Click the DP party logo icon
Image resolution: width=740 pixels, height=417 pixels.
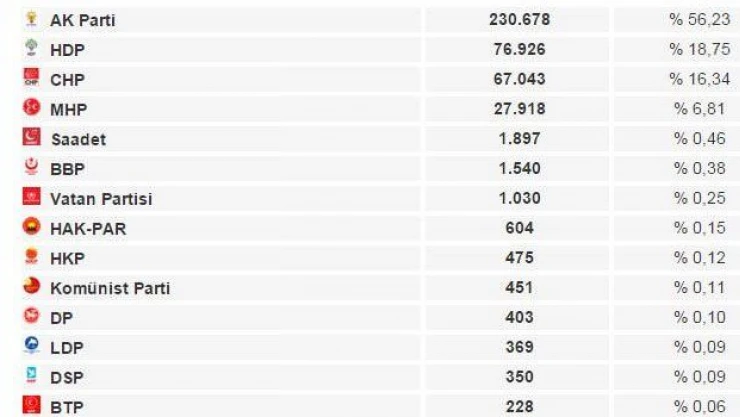tap(32, 316)
